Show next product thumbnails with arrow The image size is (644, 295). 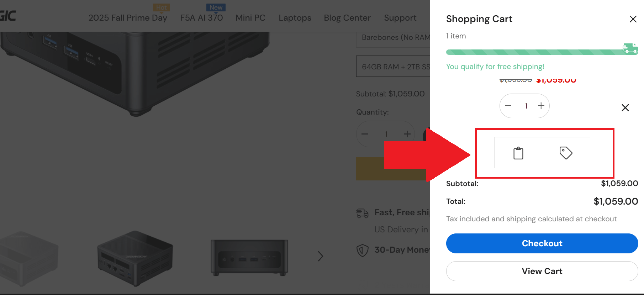320,256
